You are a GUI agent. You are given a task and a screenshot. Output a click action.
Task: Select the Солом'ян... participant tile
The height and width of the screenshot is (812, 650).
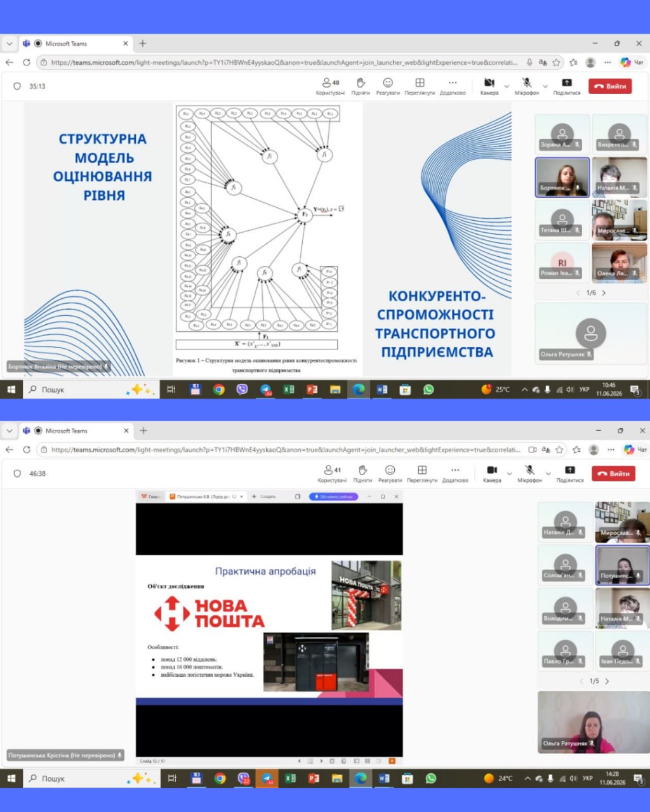(565, 565)
